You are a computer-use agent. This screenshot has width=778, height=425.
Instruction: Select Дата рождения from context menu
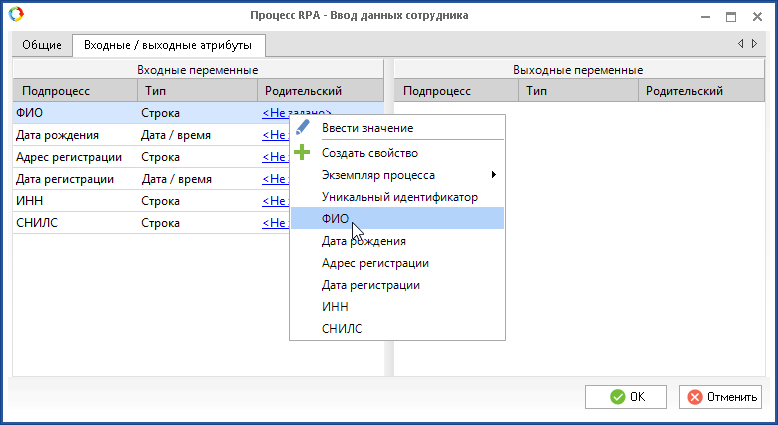(x=363, y=241)
